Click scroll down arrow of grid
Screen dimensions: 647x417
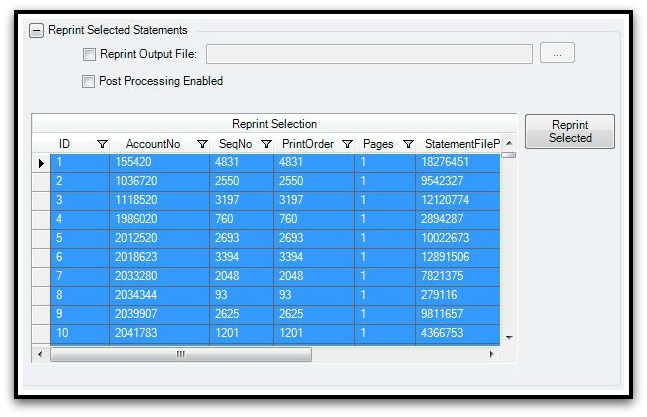click(509, 338)
